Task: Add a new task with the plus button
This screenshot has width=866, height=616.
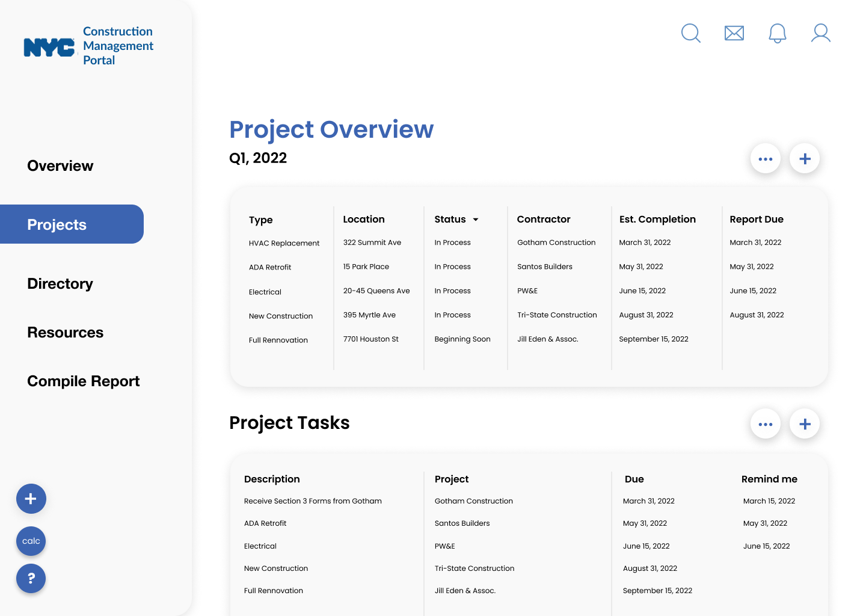Action: pos(804,423)
